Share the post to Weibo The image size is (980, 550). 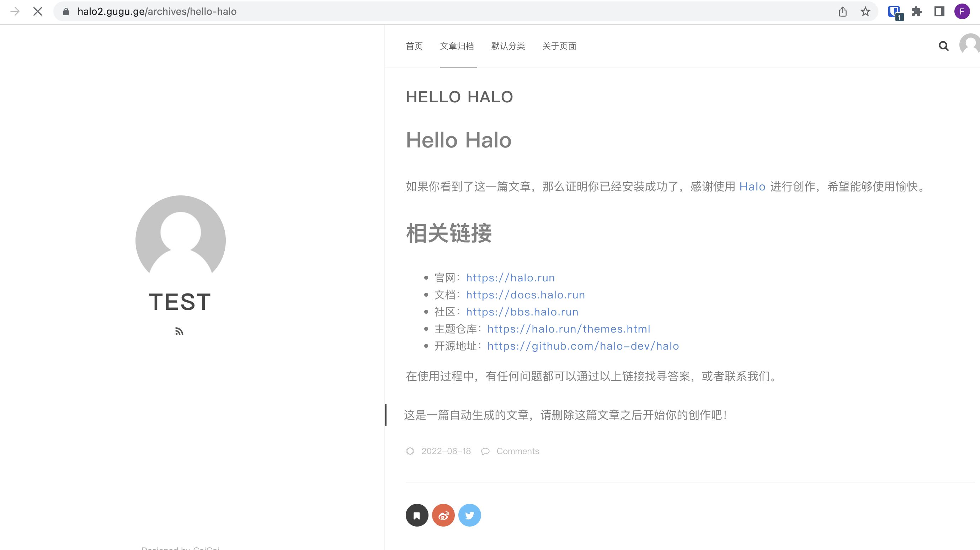[443, 515]
